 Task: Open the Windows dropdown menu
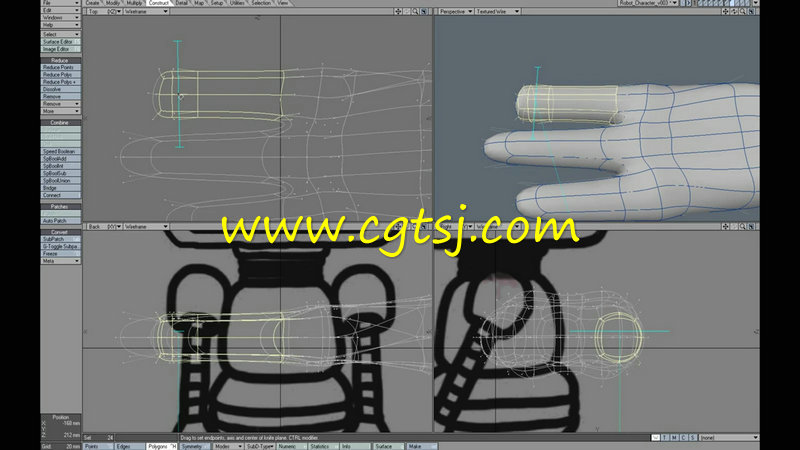[x=61, y=17]
